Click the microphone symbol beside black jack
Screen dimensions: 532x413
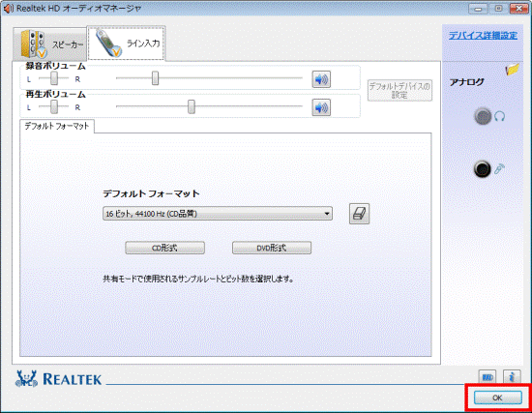pos(499,168)
